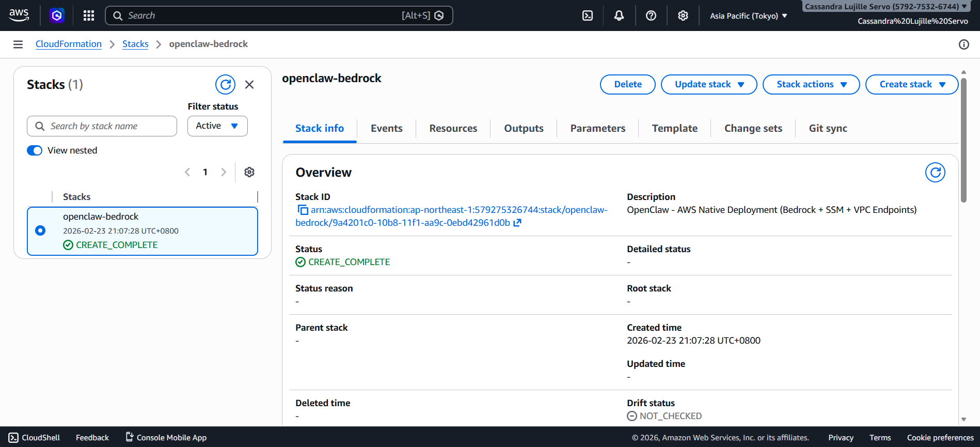Close the Stacks side panel
The height and width of the screenshot is (447, 980).
pyautogui.click(x=249, y=84)
